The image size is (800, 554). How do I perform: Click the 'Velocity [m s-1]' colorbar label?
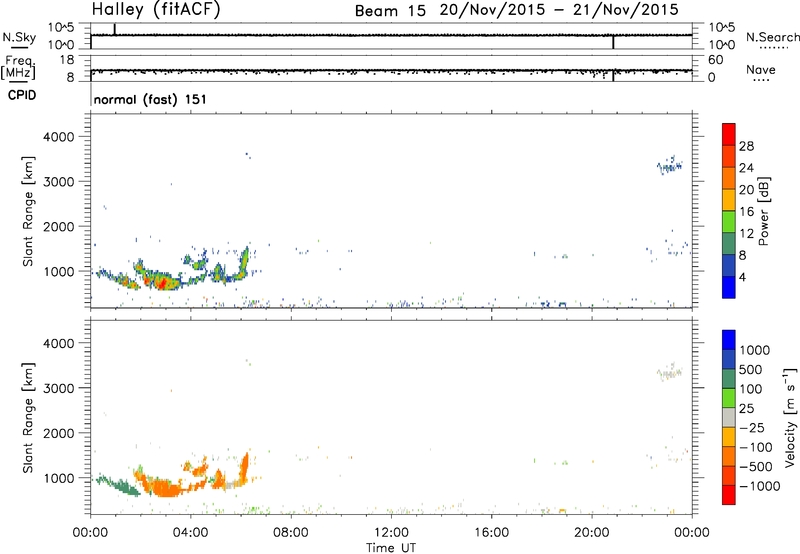click(790, 417)
